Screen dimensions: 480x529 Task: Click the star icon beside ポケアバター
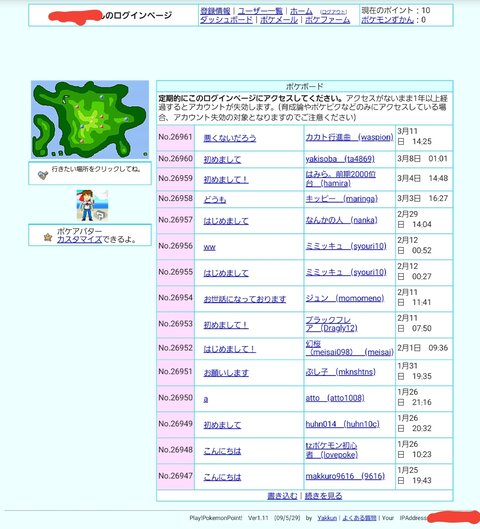click(48, 237)
